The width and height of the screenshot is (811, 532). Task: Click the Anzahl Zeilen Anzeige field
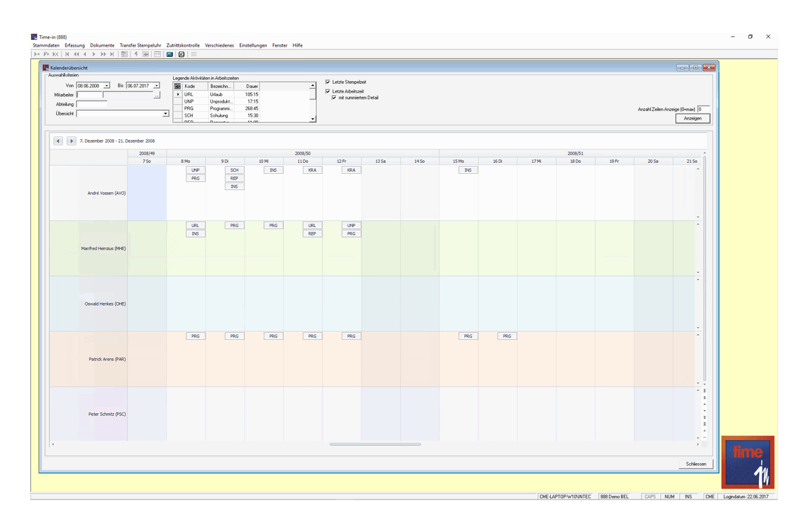[x=704, y=109]
